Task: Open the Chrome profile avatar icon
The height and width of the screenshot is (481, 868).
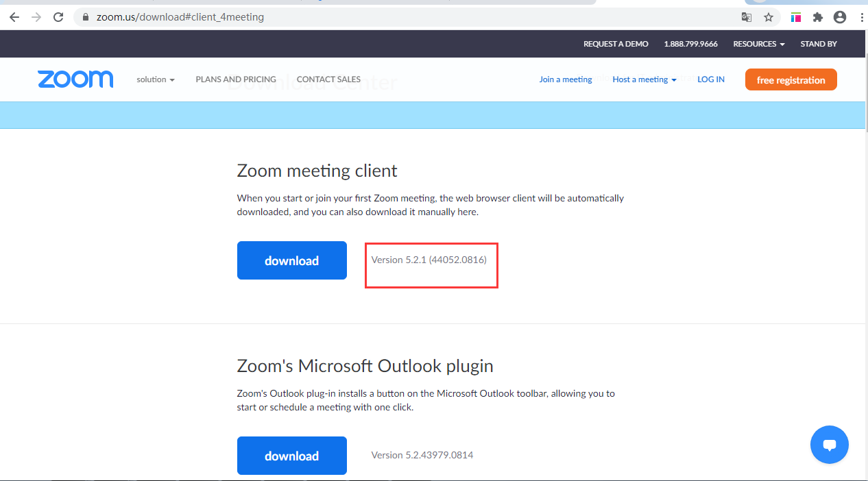Action: click(839, 17)
